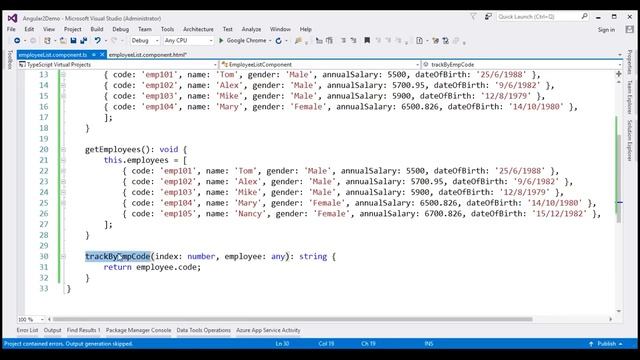Image resolution: width=640 pixels, height=360 pixels.
Task: Open the Data Tools Operations tab
Action: 203,330
